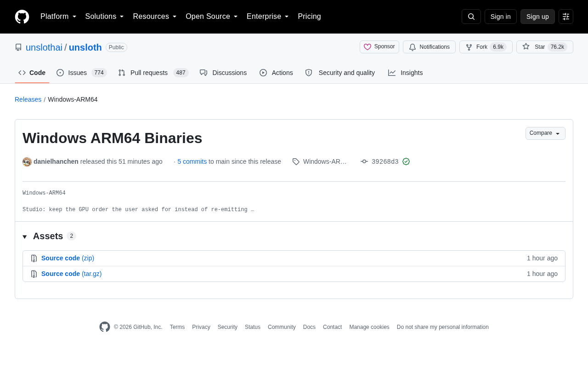Click the Notifications bell icon
Viewport: 588px width, 368px height.
(413, 47)
